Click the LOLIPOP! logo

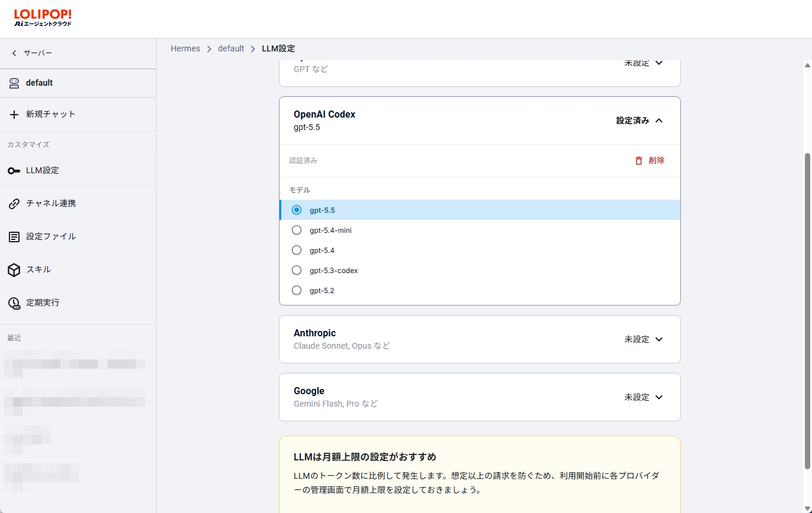(43, 18)
